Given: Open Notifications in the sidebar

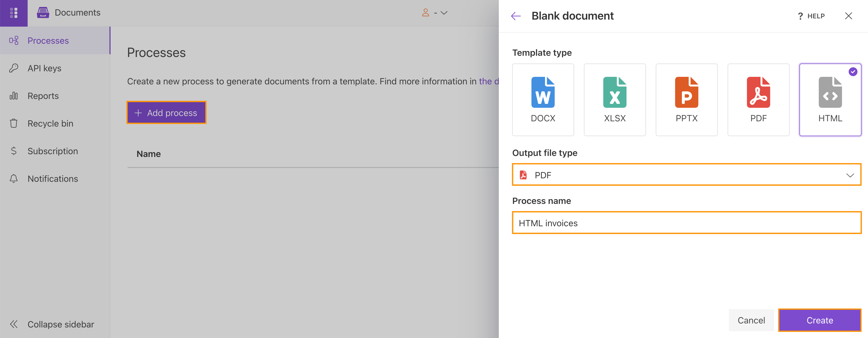Looking at the screenshot, I should coord(55,179).
